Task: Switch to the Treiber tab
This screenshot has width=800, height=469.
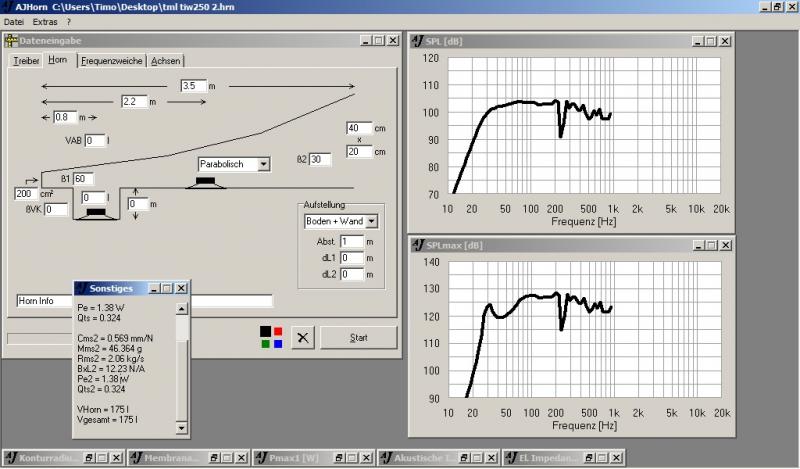Action: click(x=26, y=61)
